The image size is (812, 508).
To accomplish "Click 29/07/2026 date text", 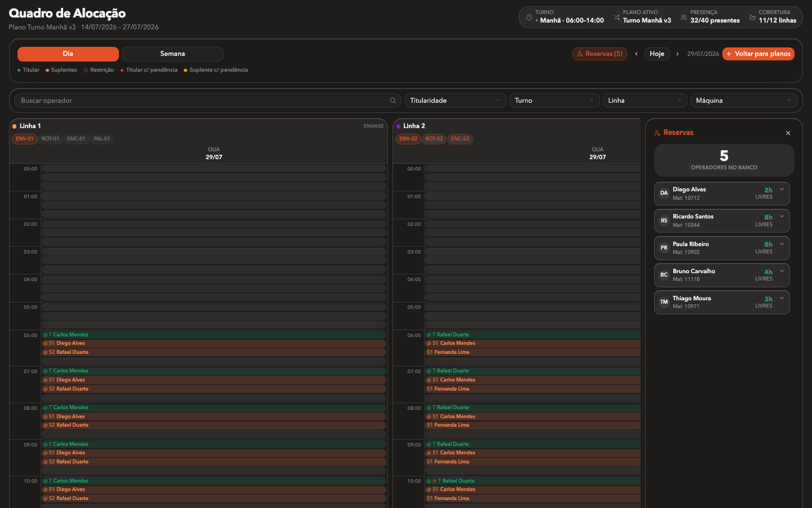I will click(x=703, y=54).
